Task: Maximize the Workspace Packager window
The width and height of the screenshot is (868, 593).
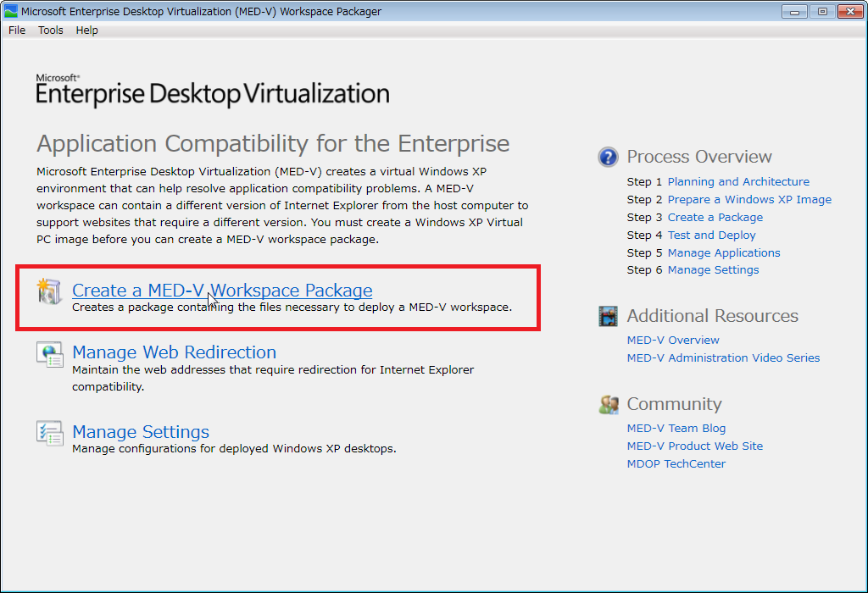Action: click(x=822, y=11)
